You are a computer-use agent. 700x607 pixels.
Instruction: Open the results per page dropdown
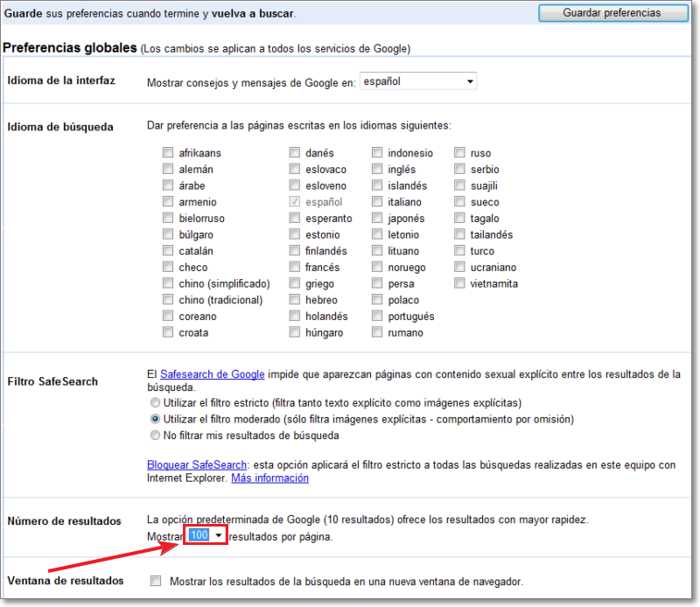[206, 535]
